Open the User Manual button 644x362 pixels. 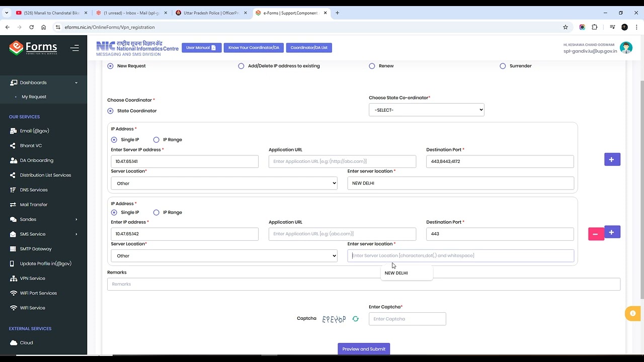[x=201, y=48]
